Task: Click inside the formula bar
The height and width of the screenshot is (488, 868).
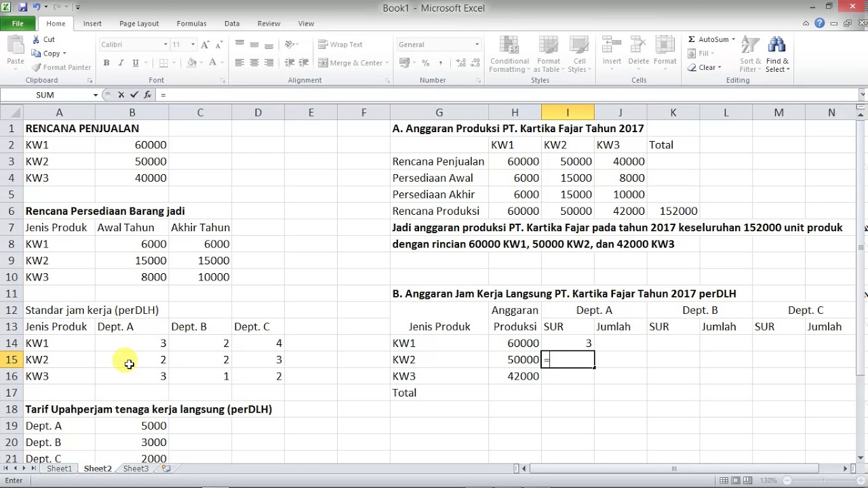Action: [x=509, y=95]
